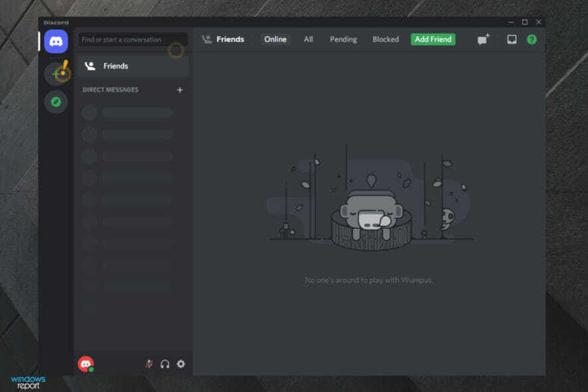Open the Inbox icon
This screenshot has width=588, height=392.
click(512, 39)
